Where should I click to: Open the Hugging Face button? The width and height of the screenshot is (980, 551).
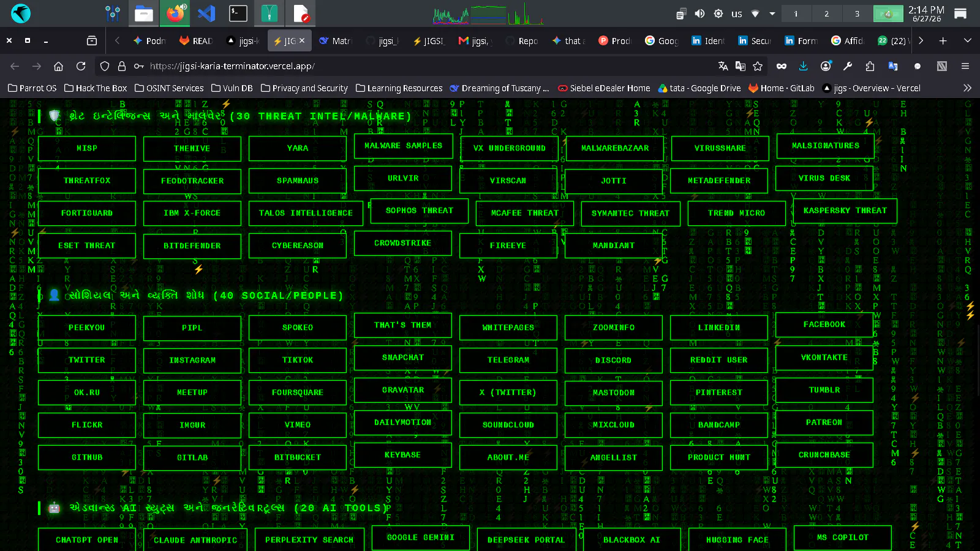tap(737, 540)
